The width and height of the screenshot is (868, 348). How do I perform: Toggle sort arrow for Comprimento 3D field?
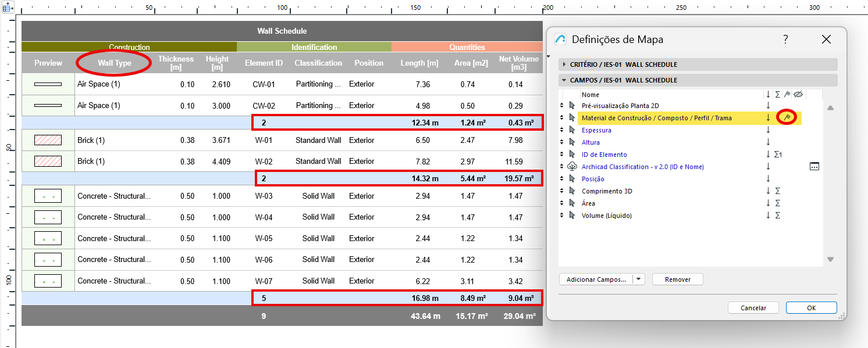[768, 191]
